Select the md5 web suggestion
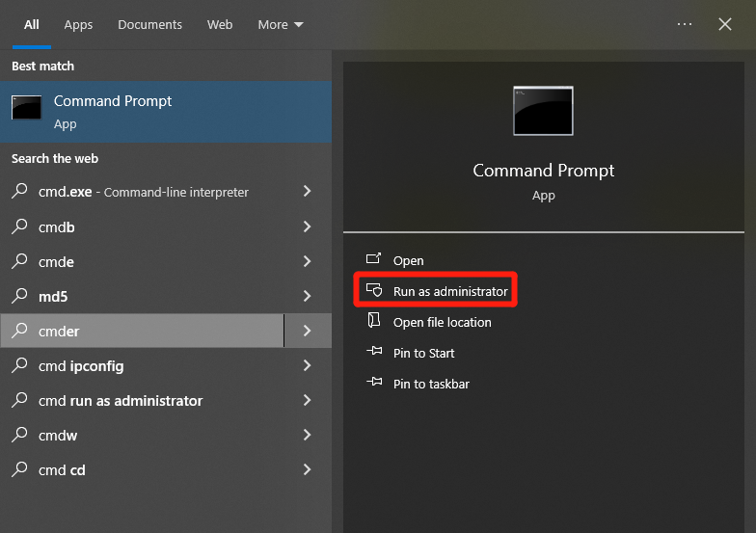 [142, 296]
